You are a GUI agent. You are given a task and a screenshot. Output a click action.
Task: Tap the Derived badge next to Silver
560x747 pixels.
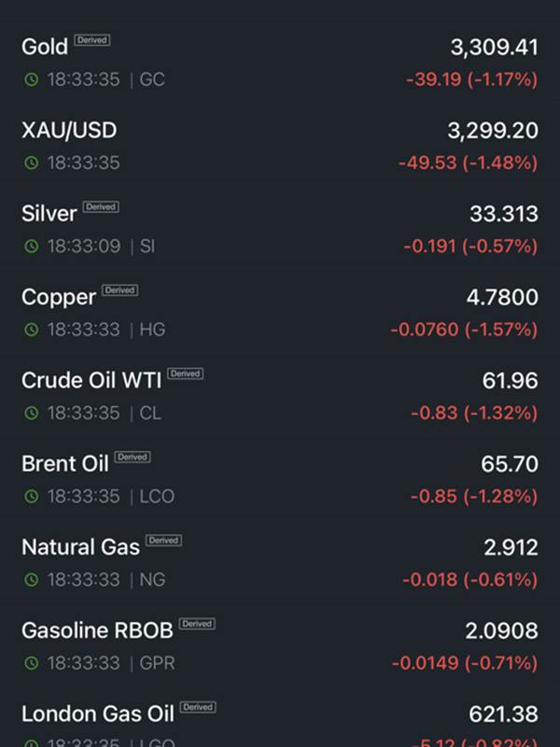coord(101,206)
